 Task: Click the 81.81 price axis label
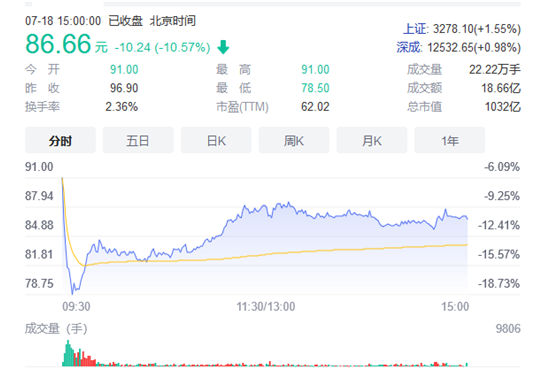click(39, 254)
